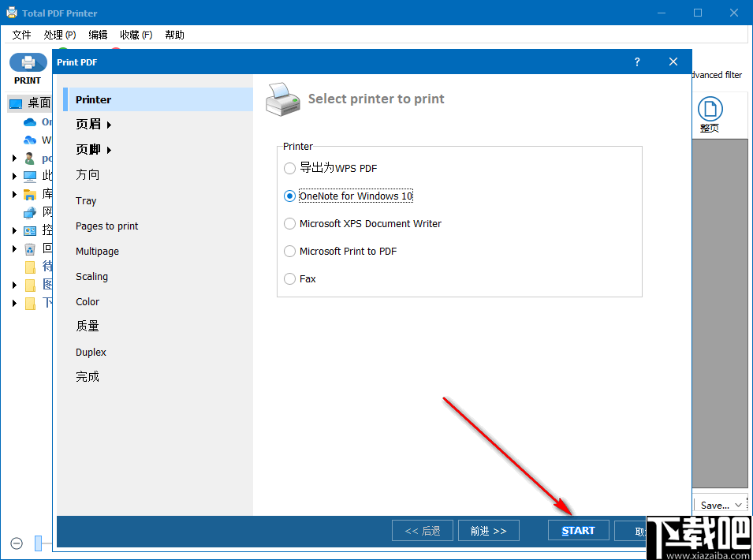This screenshot has height=560, width=753.
Task: Click the help question mark icon in the dialog
Action: (x=636, y=62)
